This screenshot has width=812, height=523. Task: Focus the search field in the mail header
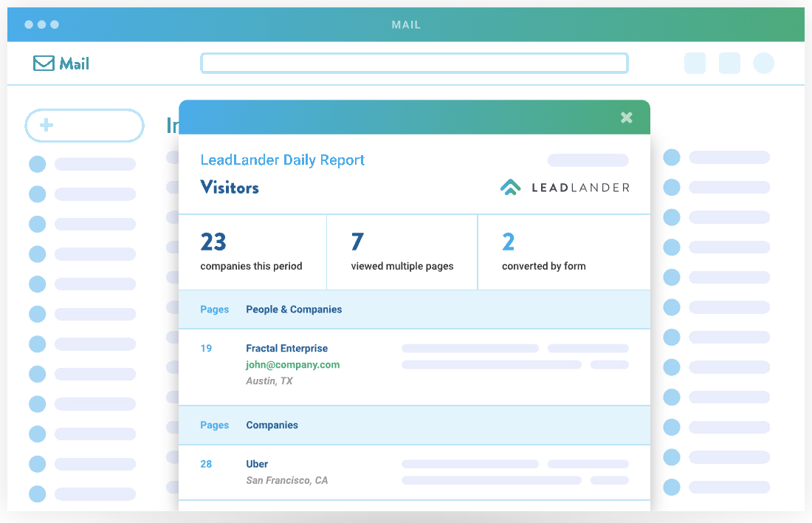414,64
